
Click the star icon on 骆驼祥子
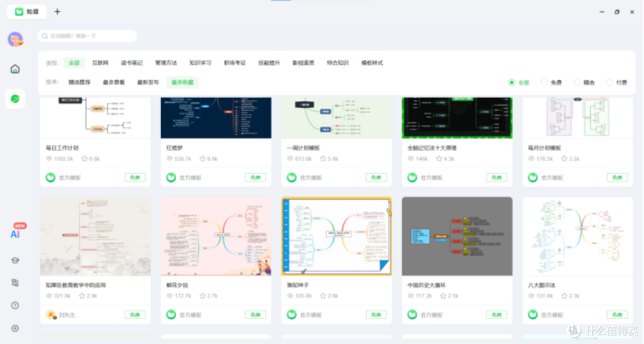tap(323, 296)
